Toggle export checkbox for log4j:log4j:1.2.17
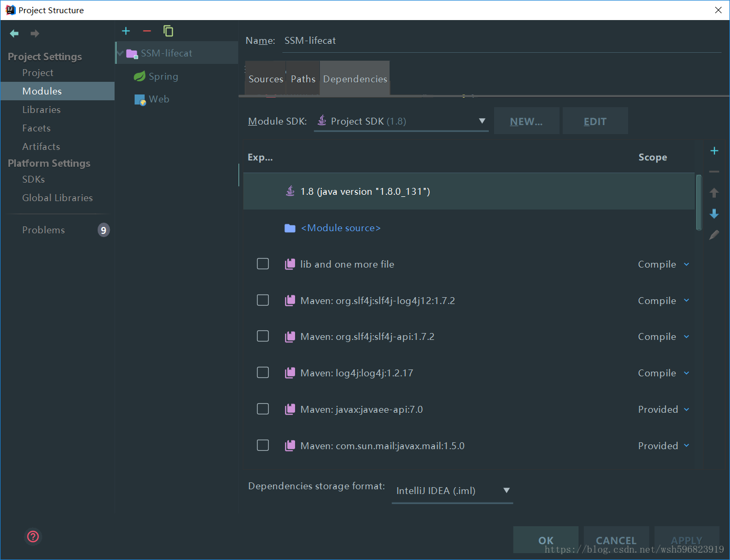Image resolution: width=730 pixels, height=560 pixels. coord(263,373)
